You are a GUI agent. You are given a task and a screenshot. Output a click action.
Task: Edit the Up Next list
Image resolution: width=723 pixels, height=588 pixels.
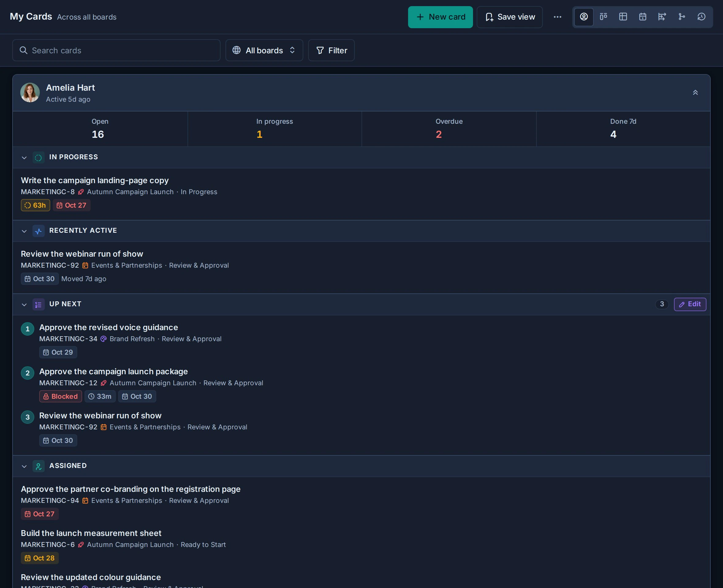(x=690, y=304)
